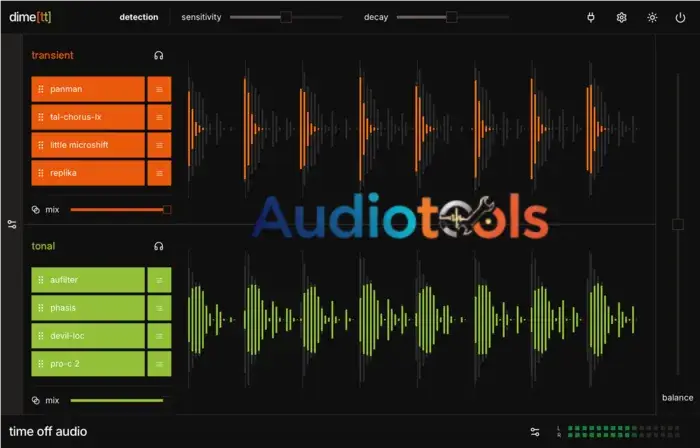
Task: Click the power bypass icon
Action: coord(680,17)
